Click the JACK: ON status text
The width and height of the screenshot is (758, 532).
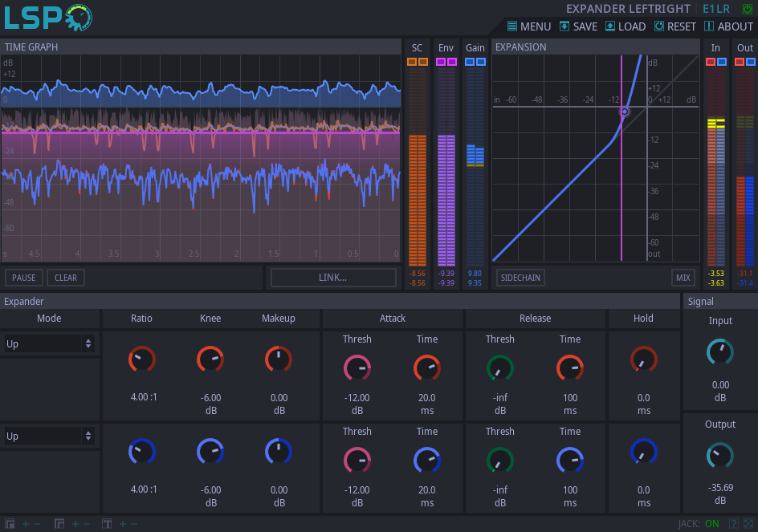[698, 524]
